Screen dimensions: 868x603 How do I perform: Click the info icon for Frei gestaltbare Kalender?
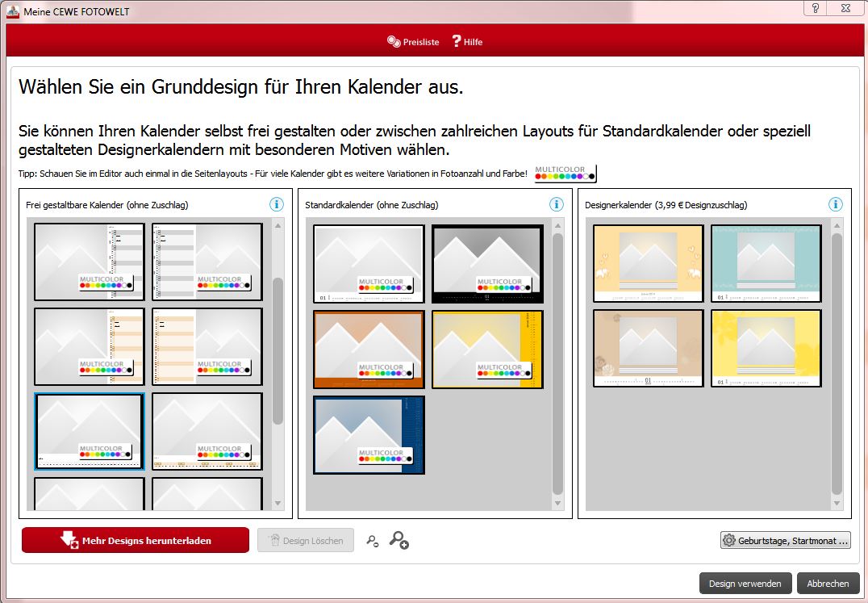tap(277, 204)
